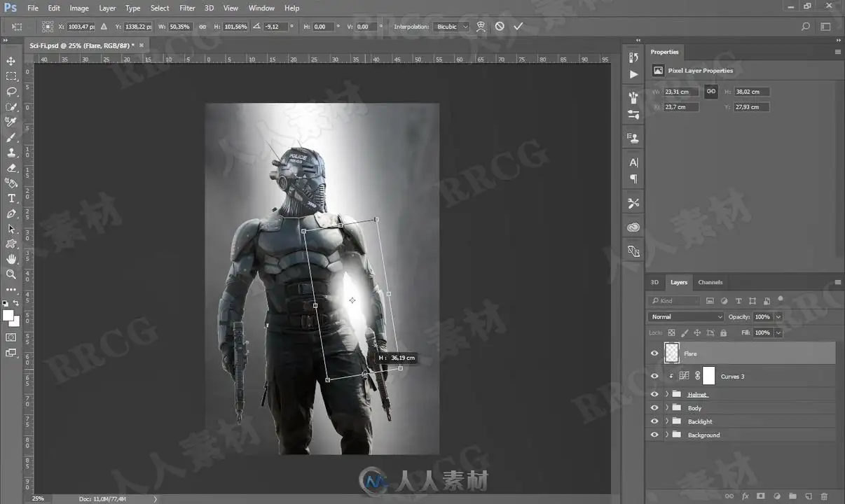Click the Opacity value field in Layers
The image size is (845, 504).
point(763,317)
